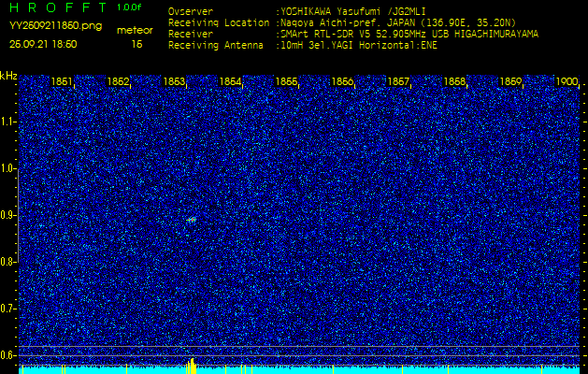Image resolution: width=588 pixels, height=374 pixels.
Task: Click the 1853 time marker
Action: 174,81
